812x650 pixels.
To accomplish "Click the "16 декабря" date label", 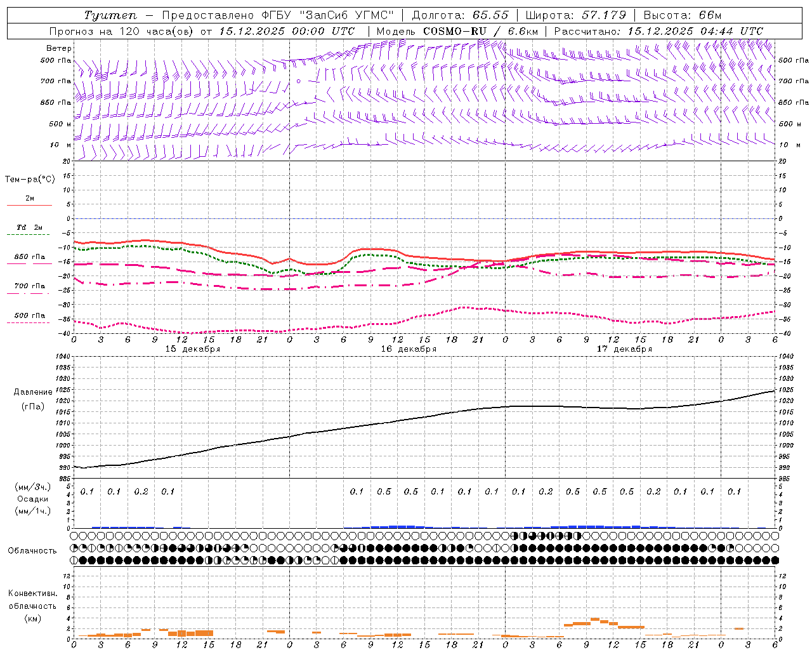I will pyautogui.click(x=409, y=349).
